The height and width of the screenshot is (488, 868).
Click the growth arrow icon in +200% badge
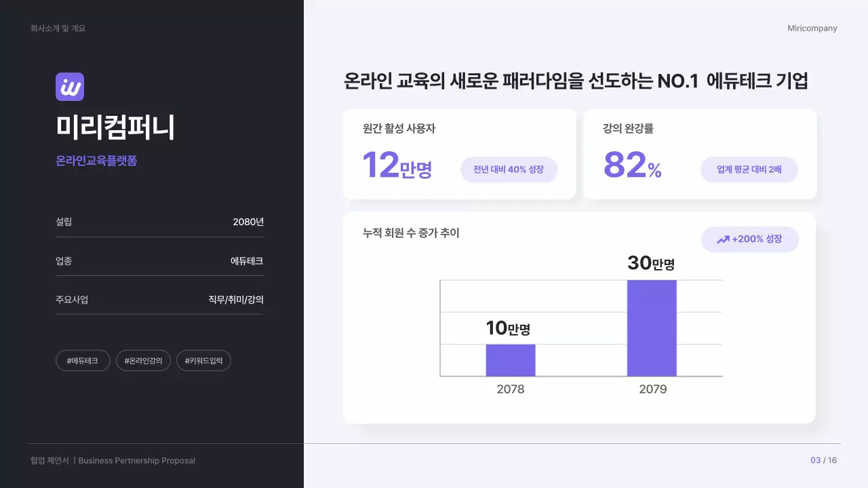point(724,239)
